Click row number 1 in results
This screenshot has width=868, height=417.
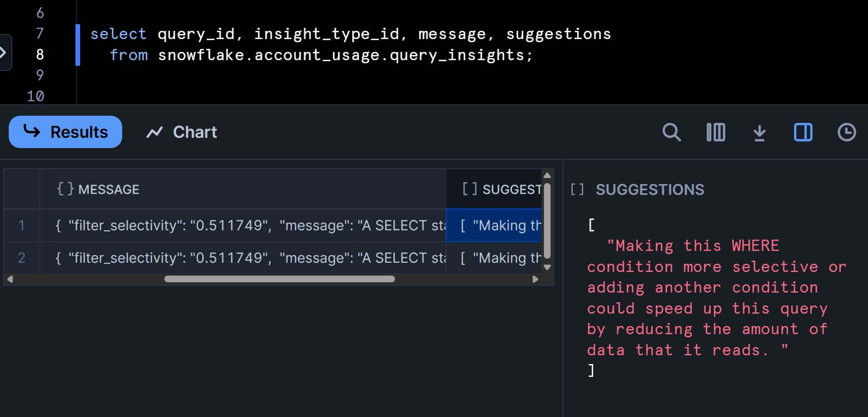pos(22,225)
